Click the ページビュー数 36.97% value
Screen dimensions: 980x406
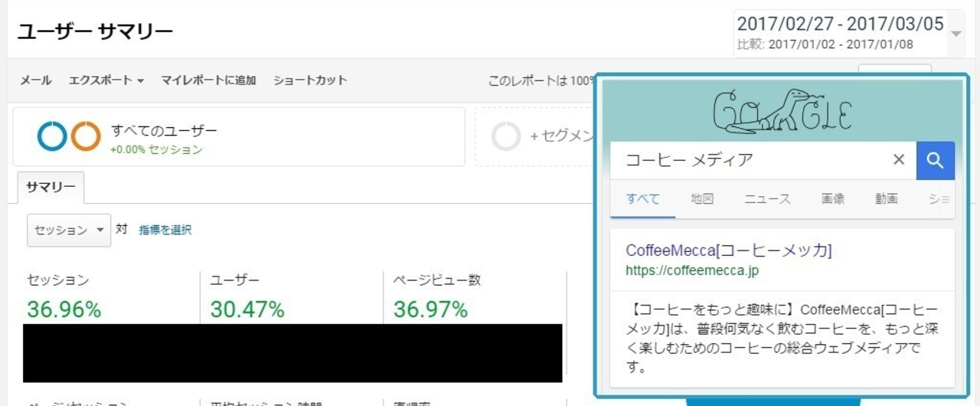tap(430, 309)
